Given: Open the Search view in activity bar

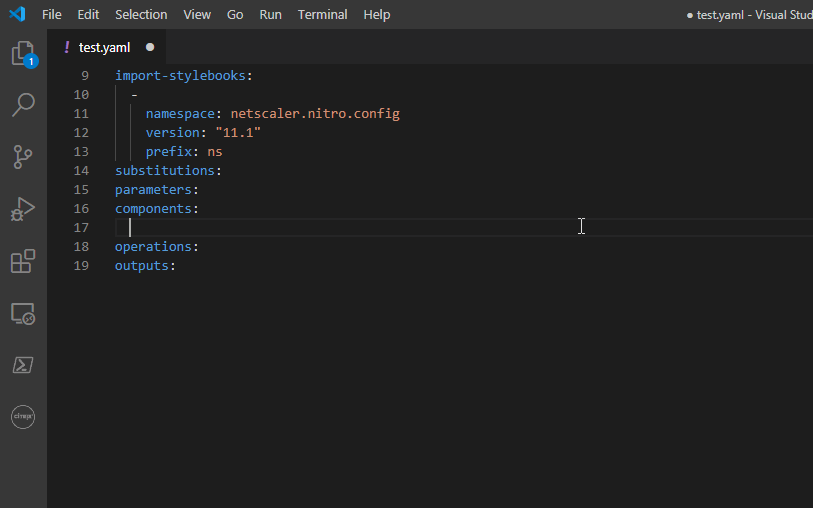Looking at the screenshot, I should pos(23,105).
